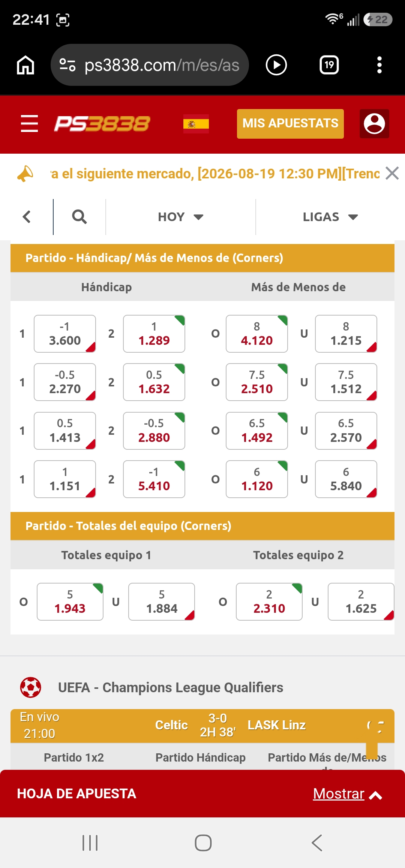
Task: Choose team 2 over 2 odds 2.310
Action: coord(269,602)
